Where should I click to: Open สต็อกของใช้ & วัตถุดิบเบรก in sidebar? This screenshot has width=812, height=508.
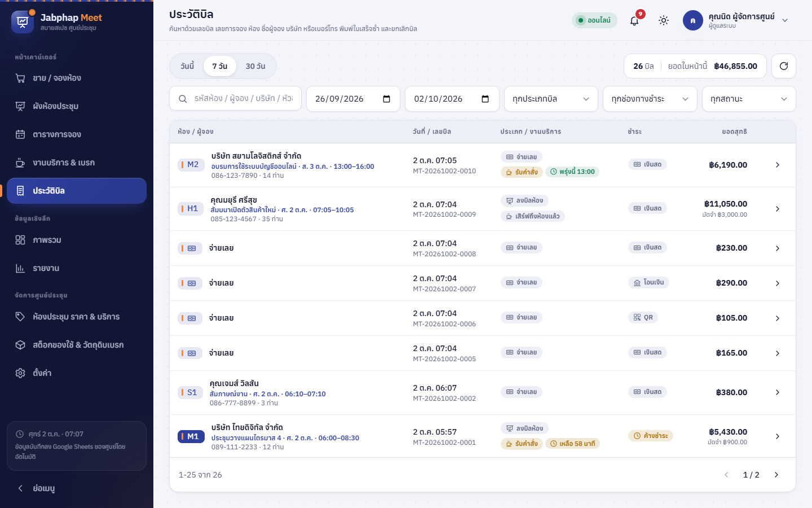tap(77, 345)
